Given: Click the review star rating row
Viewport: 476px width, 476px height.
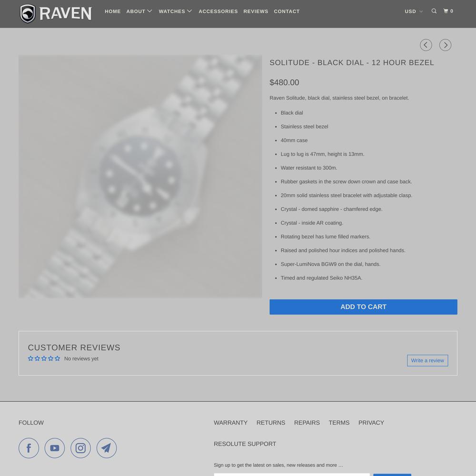Looking at the screenshot, I should coord(44,358).
